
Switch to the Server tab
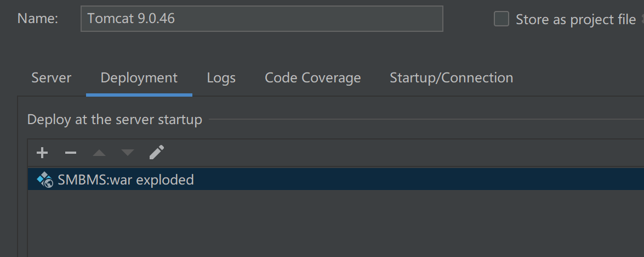click(x=51, y=78)
